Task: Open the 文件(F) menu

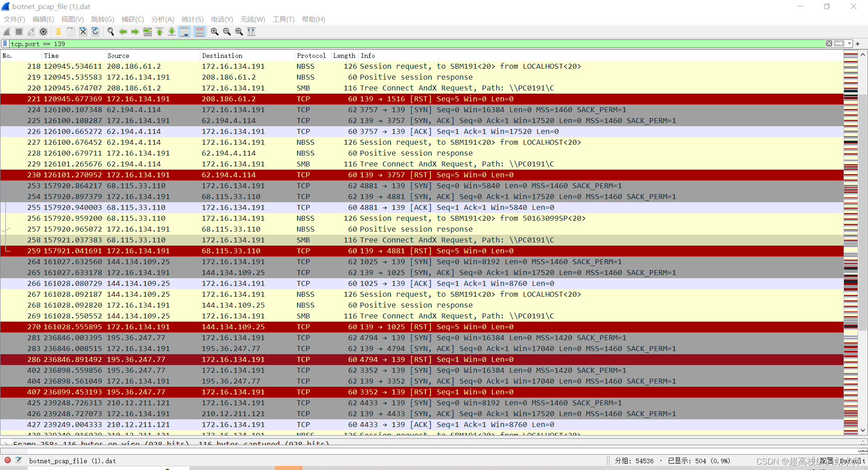Action: click(14, 19)
